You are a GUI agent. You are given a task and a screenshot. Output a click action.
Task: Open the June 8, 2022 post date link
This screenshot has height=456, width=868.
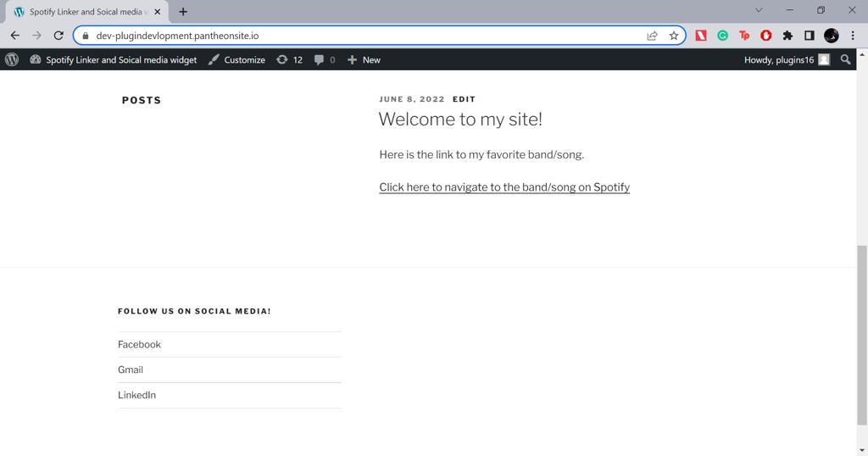coord(412,99)
